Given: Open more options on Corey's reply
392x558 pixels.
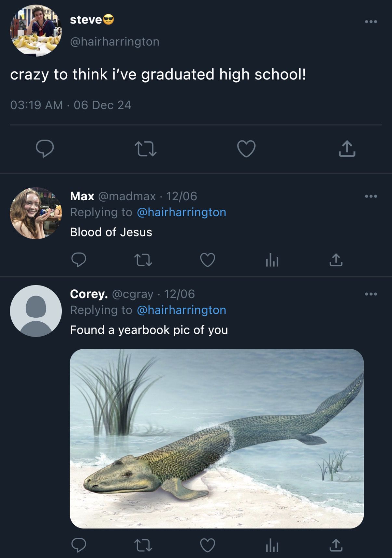Looking at the screenshot, I should pos(371,294).
